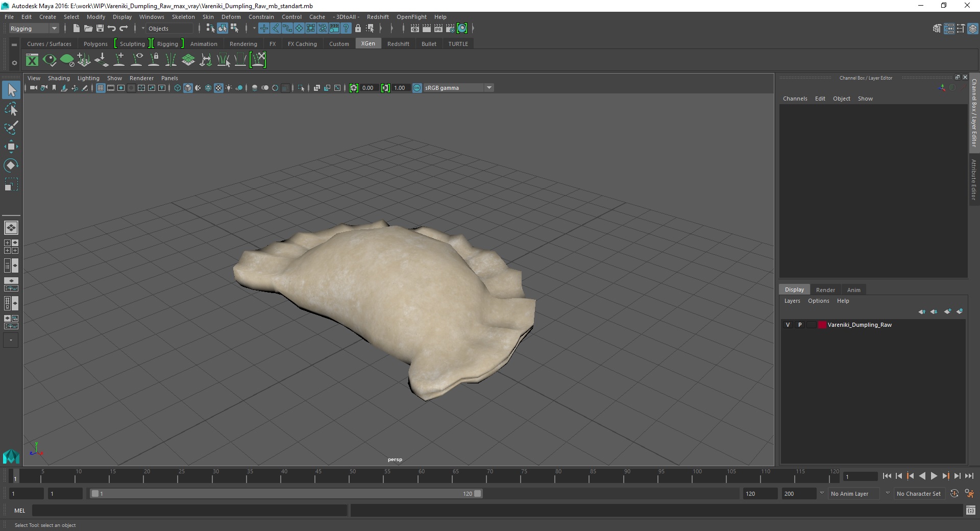
Task: Open the Attribute Editor side tab
Action: click(x=974, y=179)
